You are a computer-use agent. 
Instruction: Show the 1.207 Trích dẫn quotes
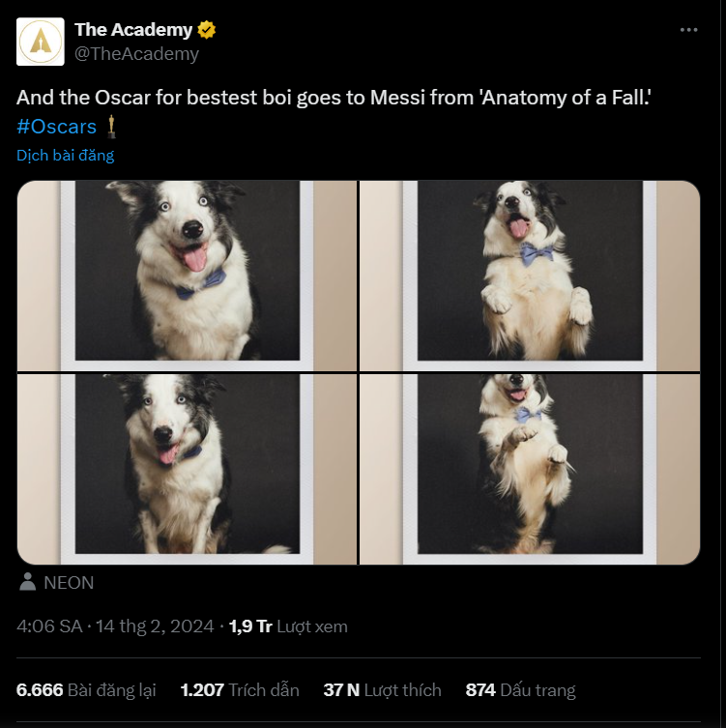pyautogui.click(x=240, y=690)
